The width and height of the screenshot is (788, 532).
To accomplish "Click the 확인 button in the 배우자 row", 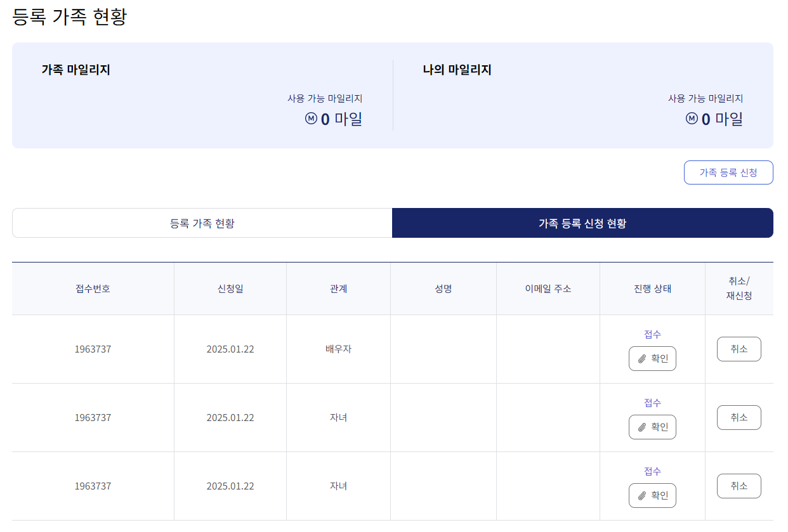I will (652, 358).
